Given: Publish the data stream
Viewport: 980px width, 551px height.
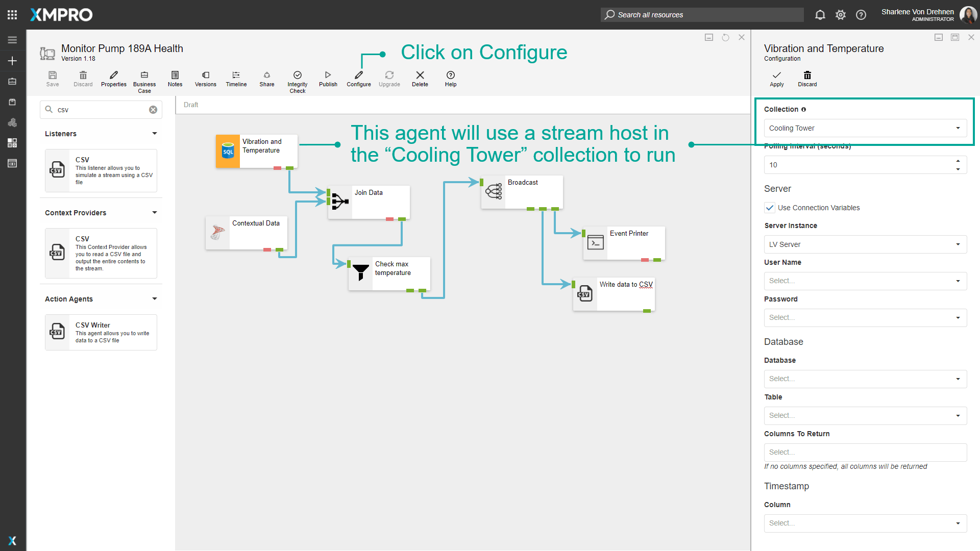Looking at the screenshot, I should click(328, 79).
